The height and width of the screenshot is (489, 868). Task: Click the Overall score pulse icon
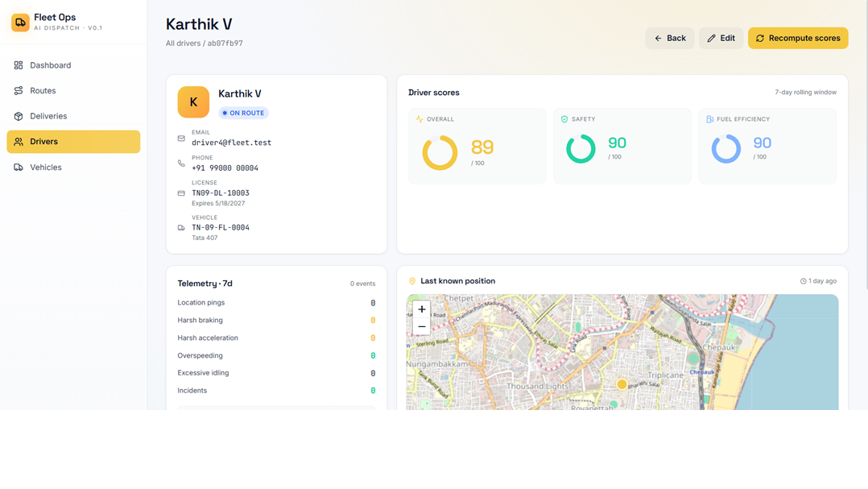(x=420, y=119)
